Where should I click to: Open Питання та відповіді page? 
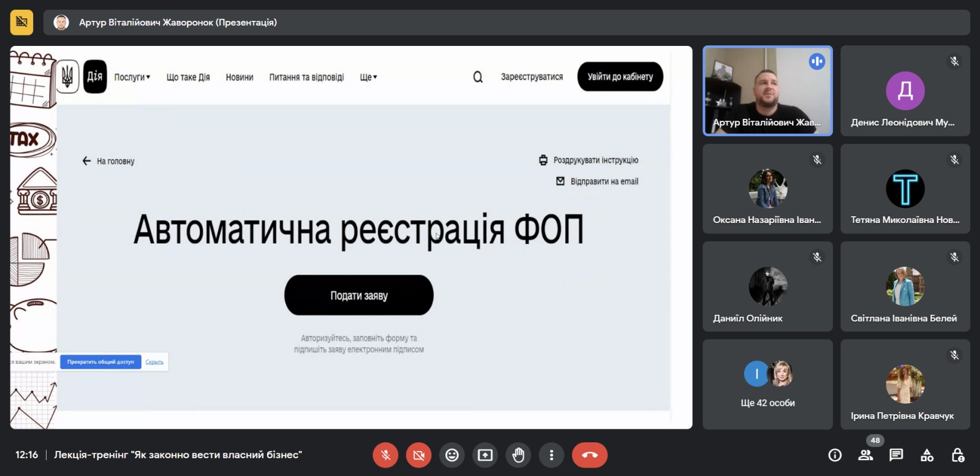click(x=306, y=77)
